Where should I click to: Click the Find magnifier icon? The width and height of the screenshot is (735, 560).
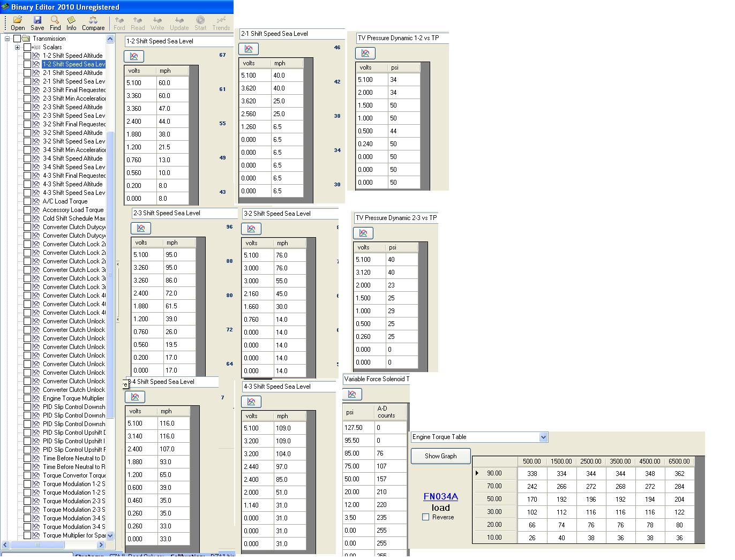pos(55,23)
